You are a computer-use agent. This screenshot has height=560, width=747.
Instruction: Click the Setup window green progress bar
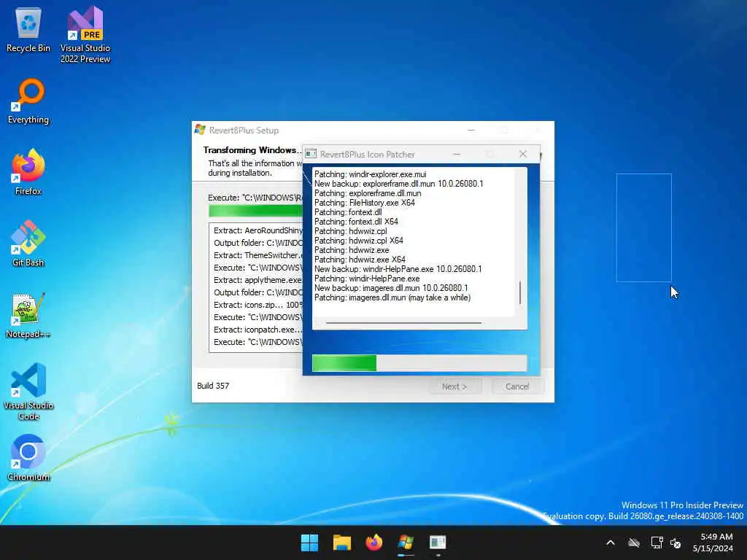pyautogui.click(x=255, y=211)
